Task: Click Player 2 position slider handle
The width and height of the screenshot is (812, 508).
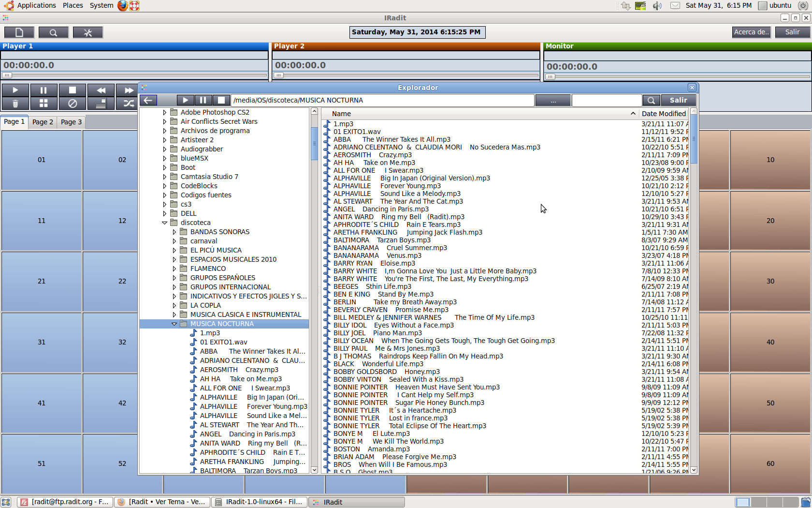Action: 278,75
